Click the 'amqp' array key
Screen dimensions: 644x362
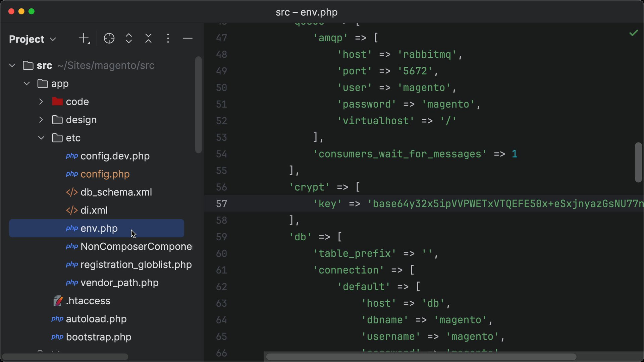[x=330, y=38]
